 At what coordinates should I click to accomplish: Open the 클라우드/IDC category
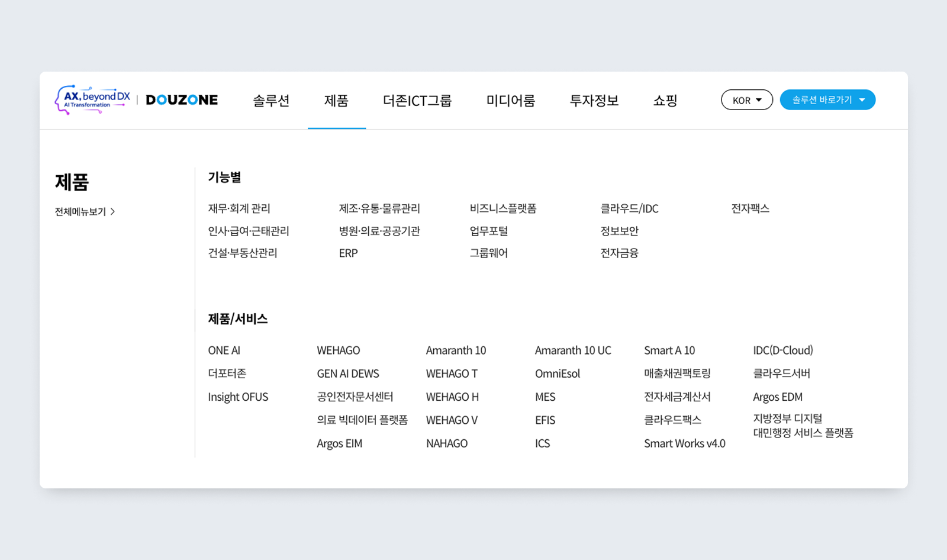click(x=630, y=208)
